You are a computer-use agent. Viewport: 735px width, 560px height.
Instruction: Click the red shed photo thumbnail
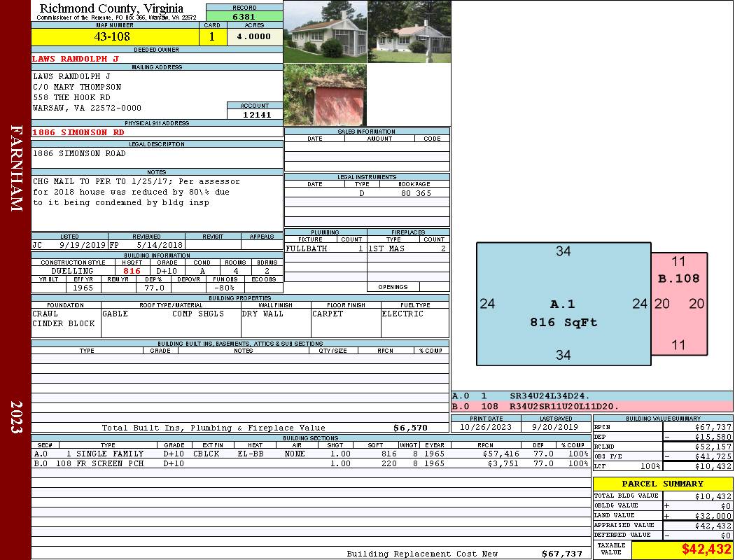pyautogui.click(x=325, y=96)
